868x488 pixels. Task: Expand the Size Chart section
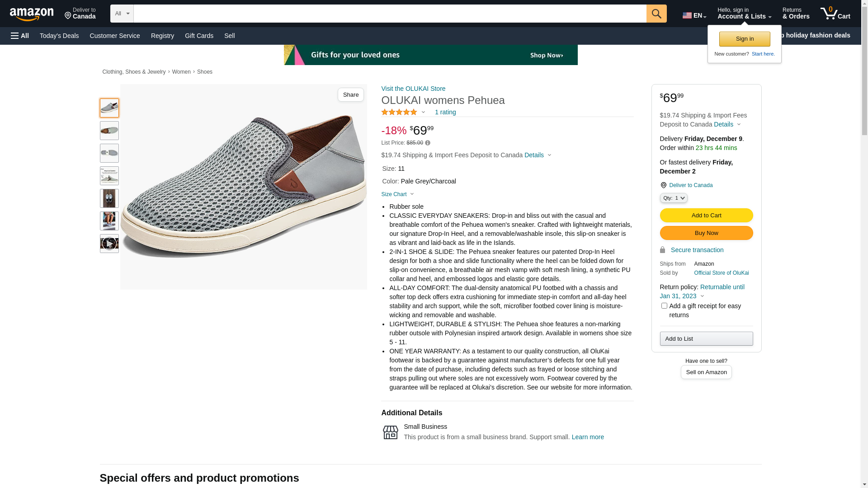coord(397,194)
